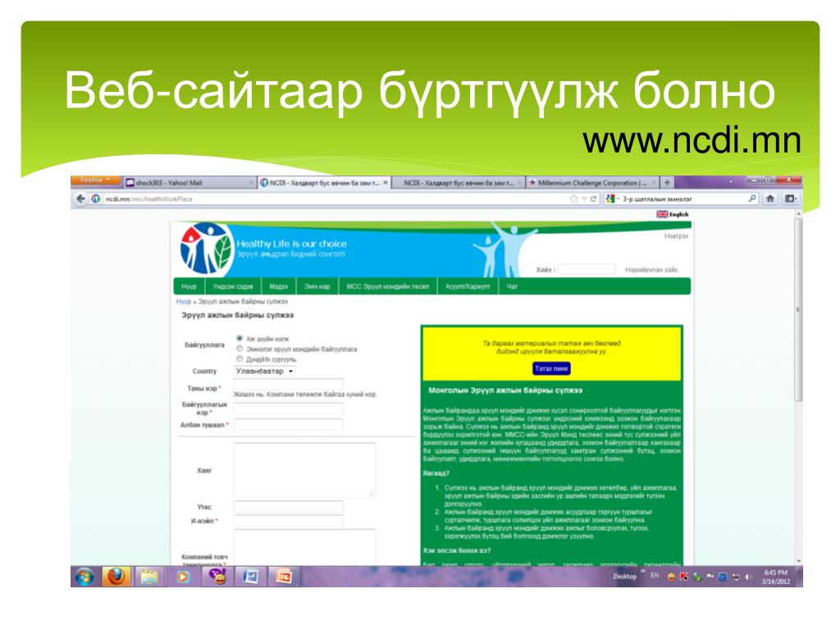Click the page vertical scrollbar thumb
The height and width of the screenshot is (630, 840).
point(798,309)
